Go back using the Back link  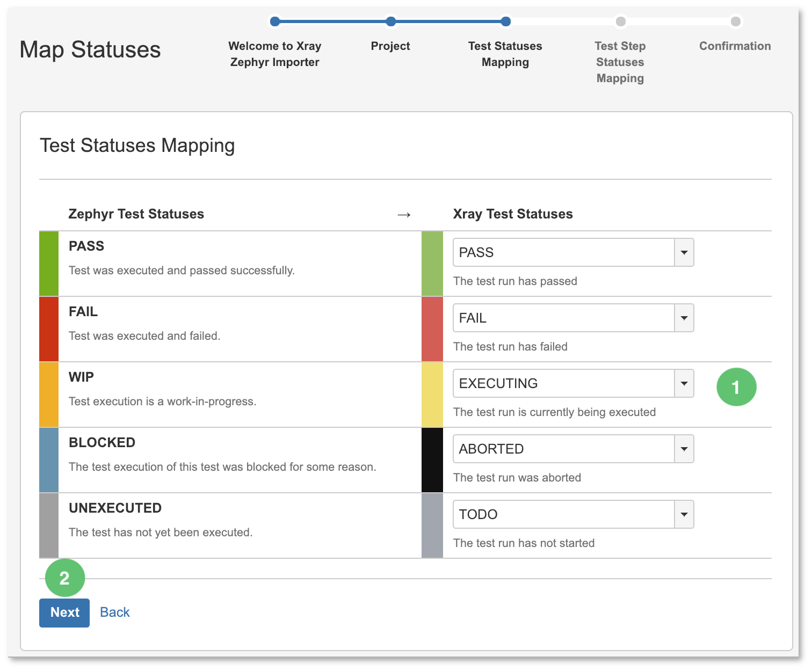click(x=115, y=612)
